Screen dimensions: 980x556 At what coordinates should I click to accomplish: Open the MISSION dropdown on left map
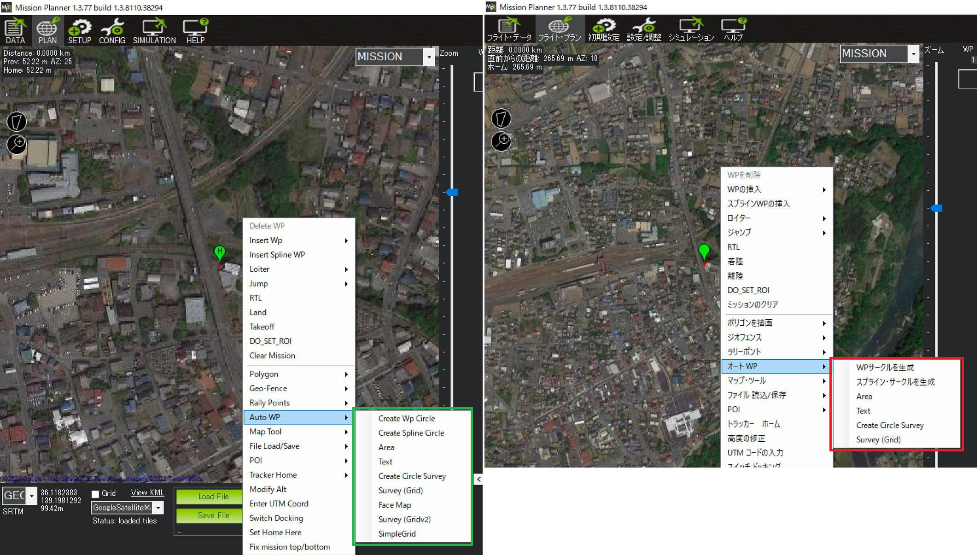429,57
